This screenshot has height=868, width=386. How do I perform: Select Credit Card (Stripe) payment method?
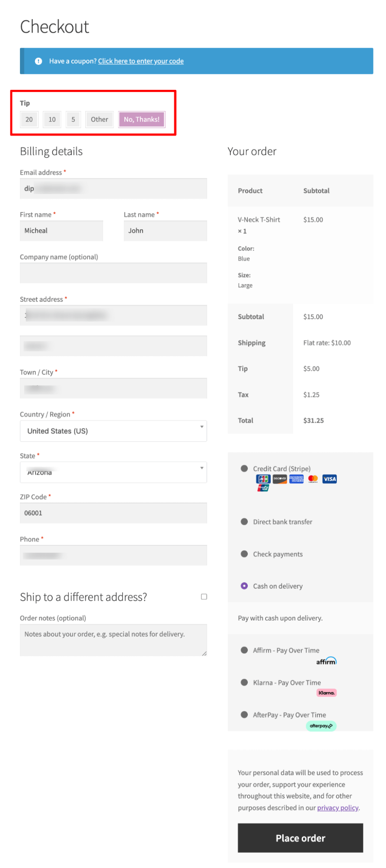(244, 469)
